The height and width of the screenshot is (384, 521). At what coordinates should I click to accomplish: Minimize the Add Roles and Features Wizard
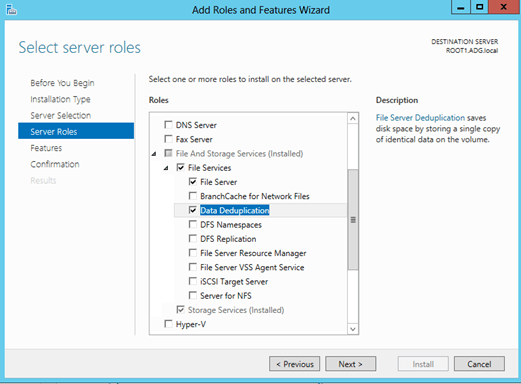(461, 7)
